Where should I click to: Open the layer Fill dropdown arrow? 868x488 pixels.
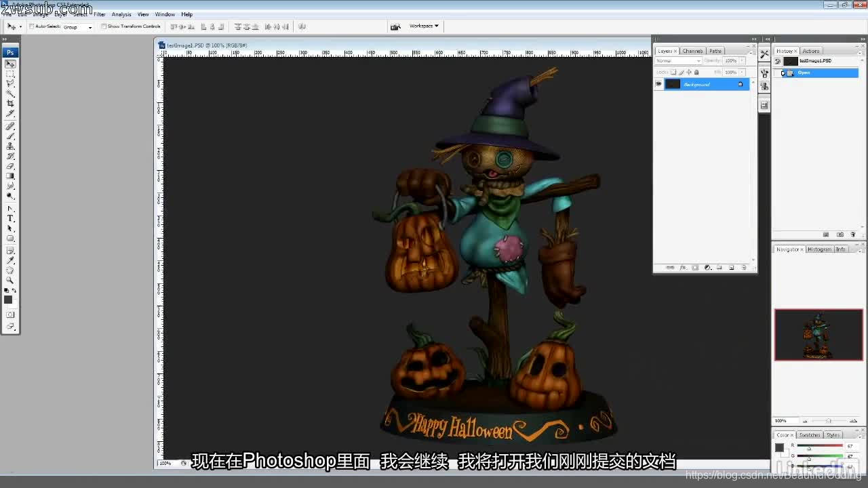[743, 72]
